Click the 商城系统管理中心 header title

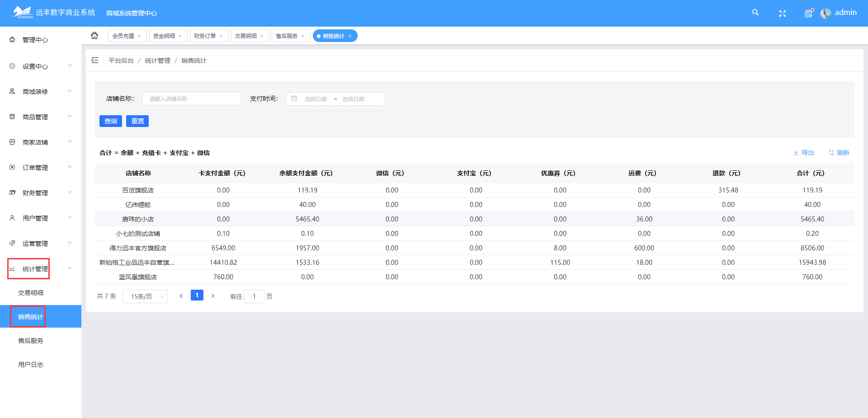click(x=132, y=13)
